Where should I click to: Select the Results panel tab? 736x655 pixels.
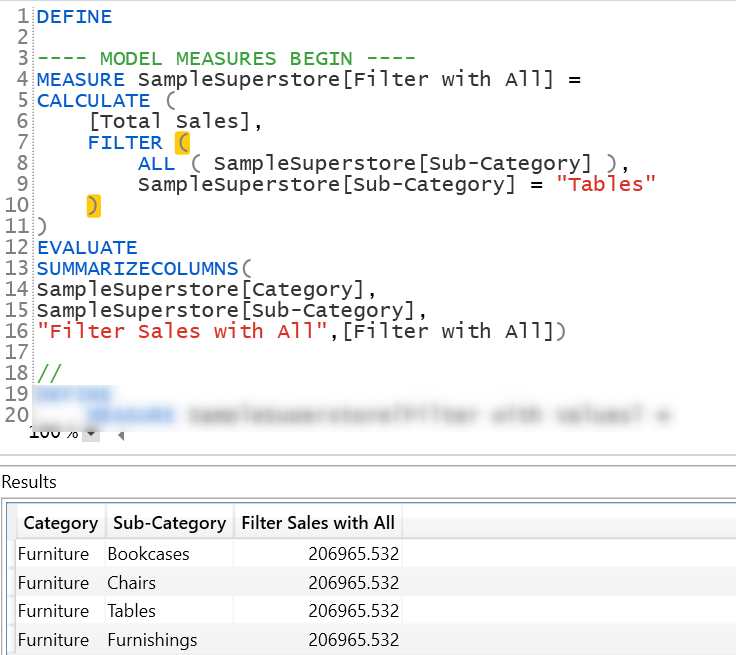(x=29, y=482)
